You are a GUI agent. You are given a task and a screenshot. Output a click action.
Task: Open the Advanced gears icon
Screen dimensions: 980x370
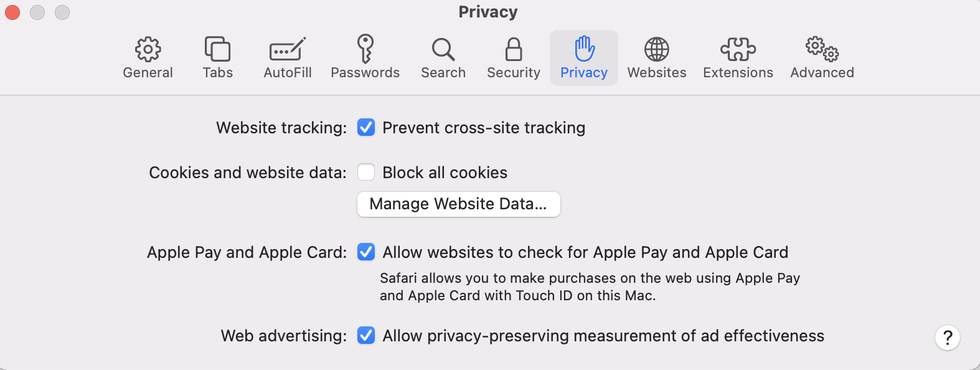click(x=822, y=49)
